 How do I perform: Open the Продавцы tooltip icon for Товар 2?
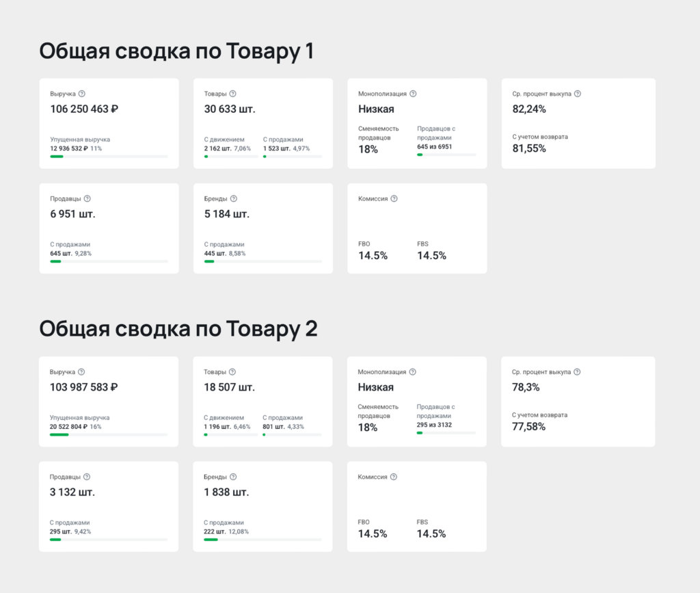pyautogui.click(x=85, y=477)
